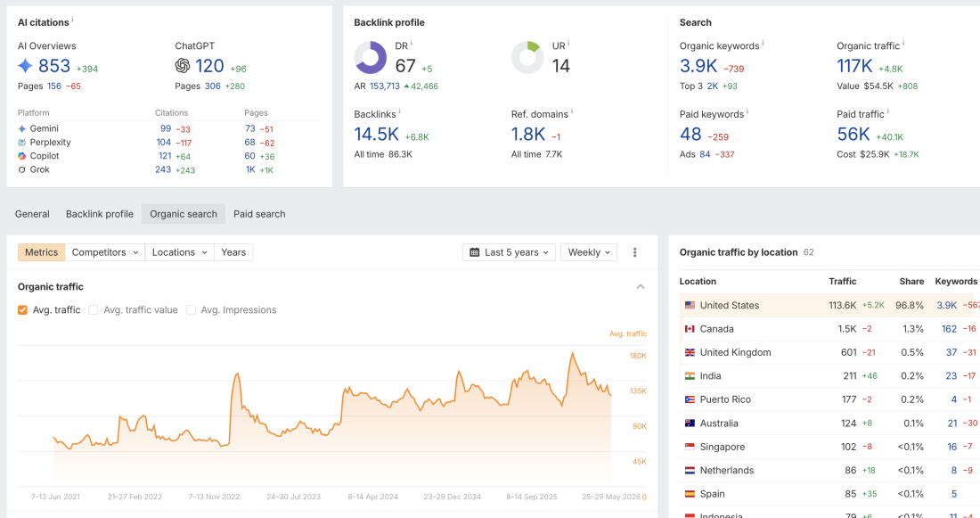Click the DR donut chart icon
980x518 pixels.
pos(371,58)
